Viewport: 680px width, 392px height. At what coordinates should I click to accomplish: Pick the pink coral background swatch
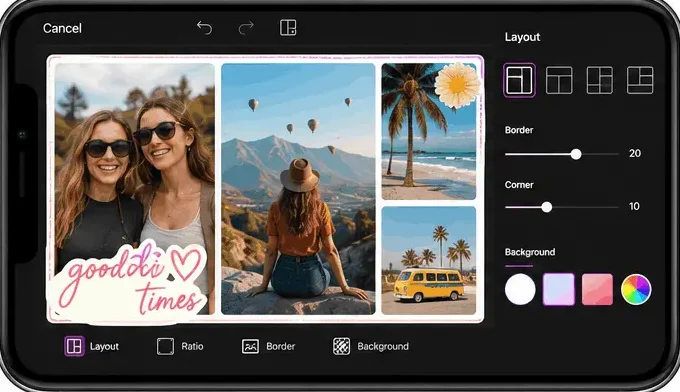click(597, 289)
